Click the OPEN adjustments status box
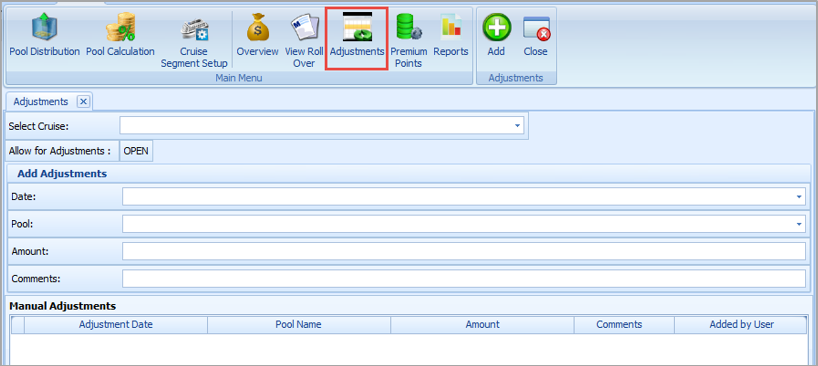Image resolution: width=818 pixels, height=366 pixels. 136,151
